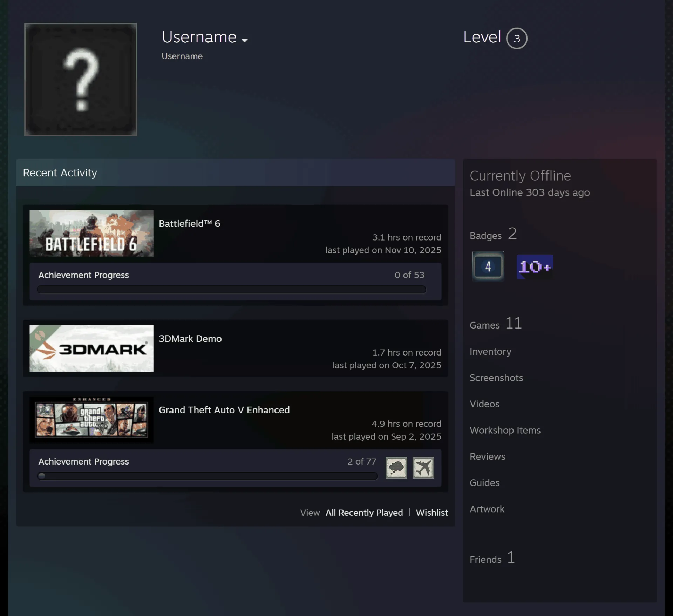Viewport: 673px width, 616px height.
Task: Click '0 of 53' achievement count
Action: point(409,275)
